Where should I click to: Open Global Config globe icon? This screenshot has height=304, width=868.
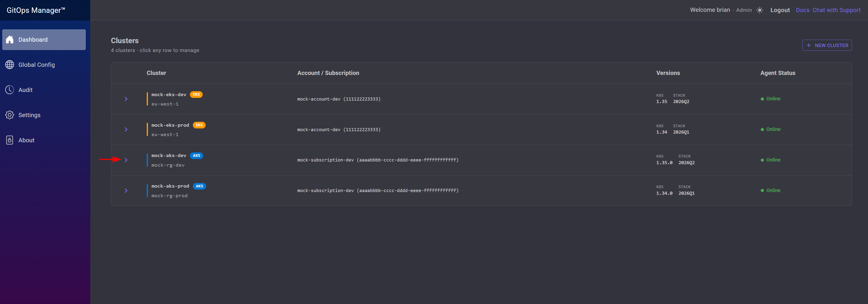pyautogui.click(x=10, y=65)
